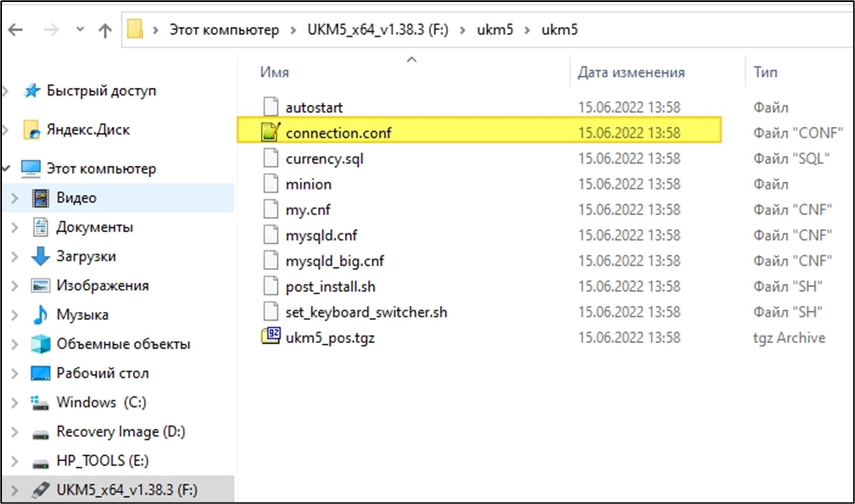This screenshot has height=504, width=855.
Task: Click the 'Файл "SQL"' type cell
Action: click(791, 159)
